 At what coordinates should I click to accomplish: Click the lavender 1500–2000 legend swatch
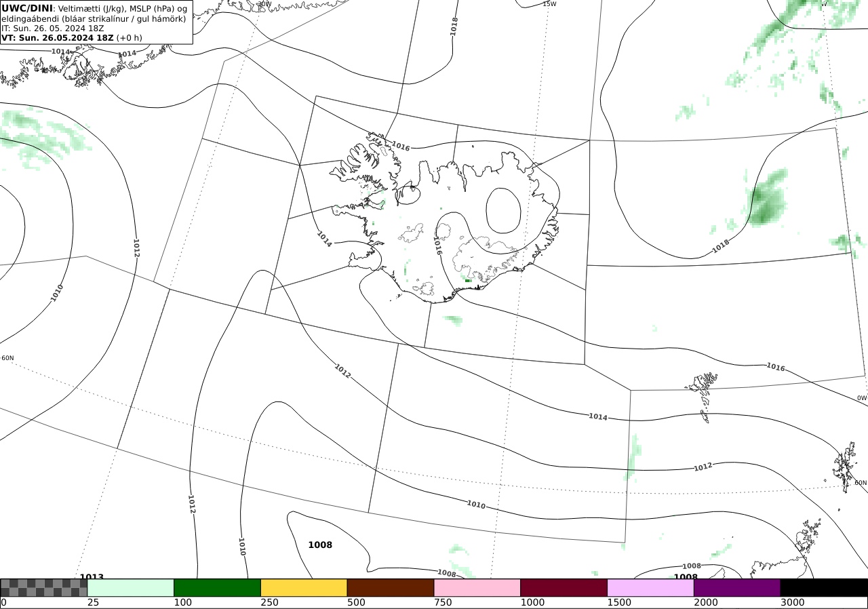pos(651,587)
